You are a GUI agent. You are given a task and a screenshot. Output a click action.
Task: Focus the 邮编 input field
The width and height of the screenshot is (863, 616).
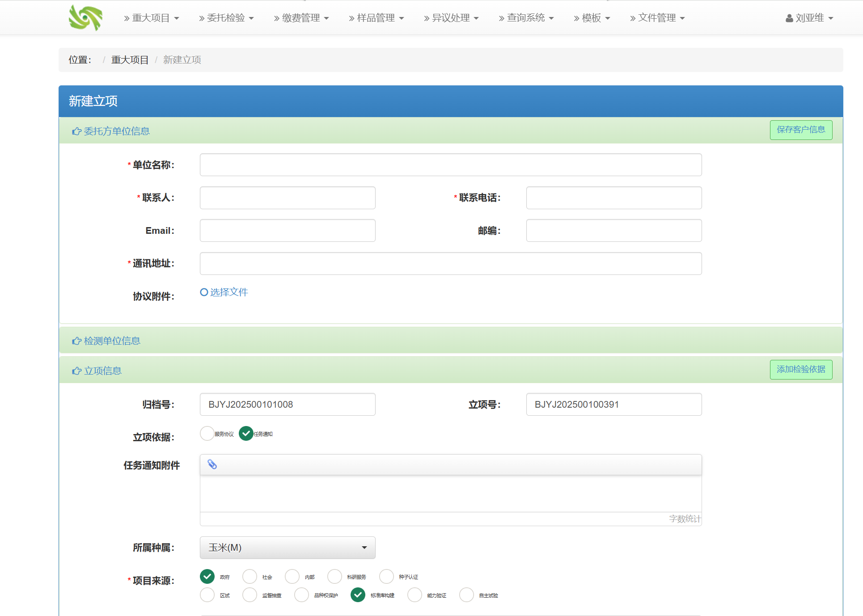point(614,230)
